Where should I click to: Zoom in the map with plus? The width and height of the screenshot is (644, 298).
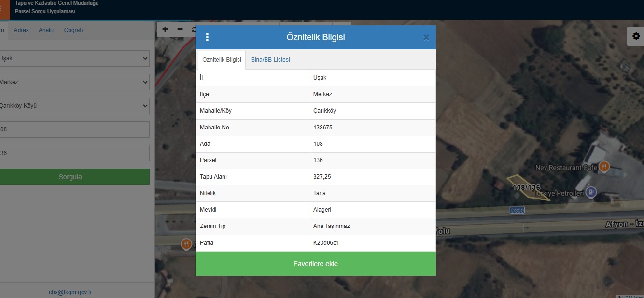(165, 29)
